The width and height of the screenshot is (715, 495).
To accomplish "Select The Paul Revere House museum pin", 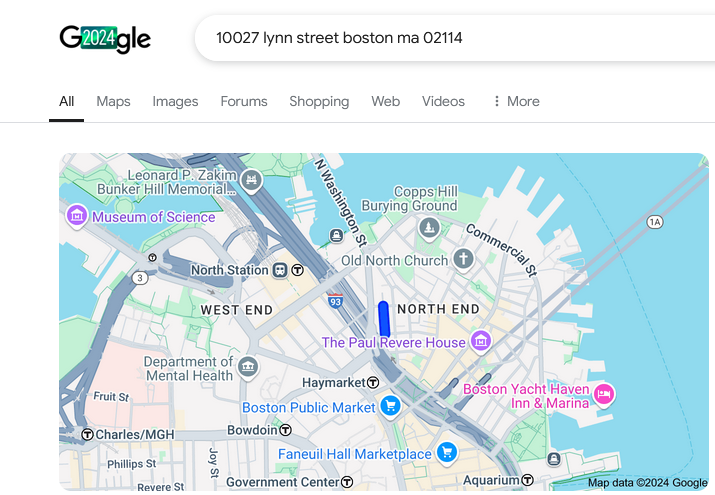I will tap(481, 341).
